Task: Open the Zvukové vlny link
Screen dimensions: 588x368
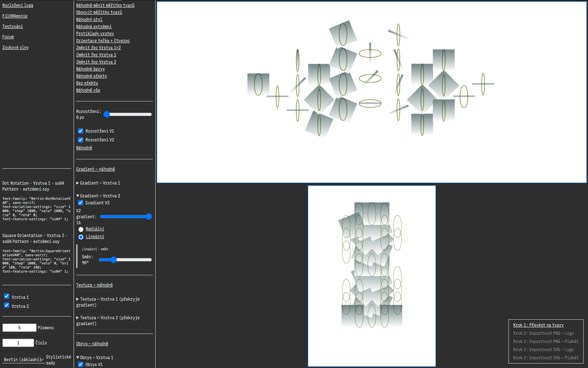Action: (x=16, y=48)
